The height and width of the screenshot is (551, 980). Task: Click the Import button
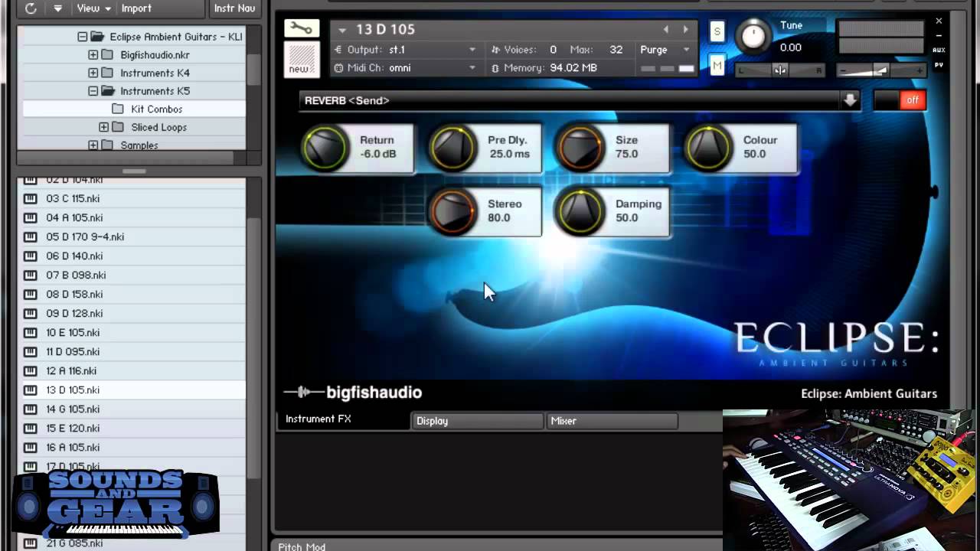click(136, 8)
